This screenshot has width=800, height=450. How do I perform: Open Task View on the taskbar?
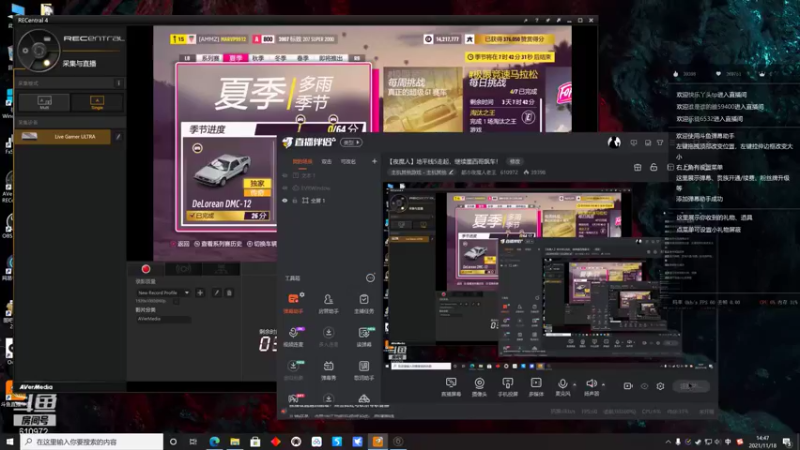[x=193, y=441]
